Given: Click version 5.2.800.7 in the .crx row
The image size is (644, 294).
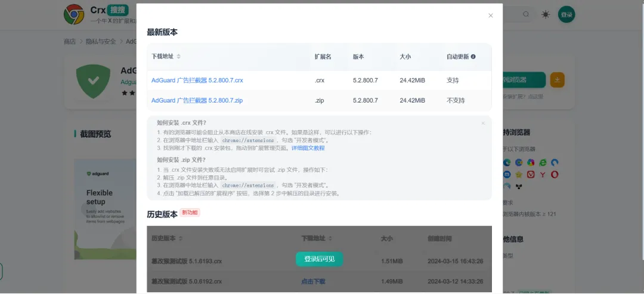Looking at the screenshot, I should [x=365, y=80].
